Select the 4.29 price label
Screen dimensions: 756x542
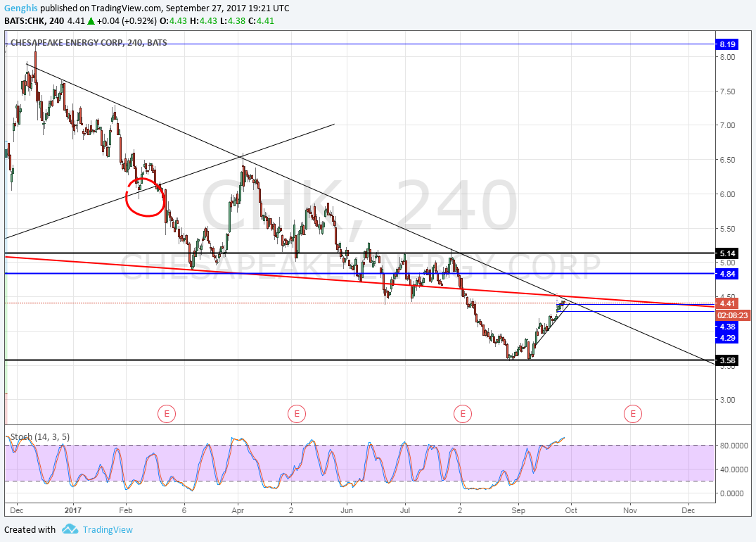click(x=726, y=338)
